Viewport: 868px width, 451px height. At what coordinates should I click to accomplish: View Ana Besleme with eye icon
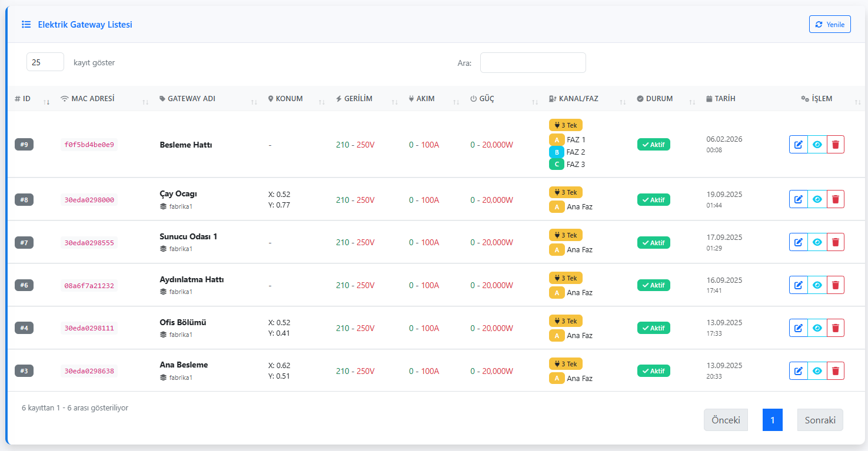click(x=817, y=371)
